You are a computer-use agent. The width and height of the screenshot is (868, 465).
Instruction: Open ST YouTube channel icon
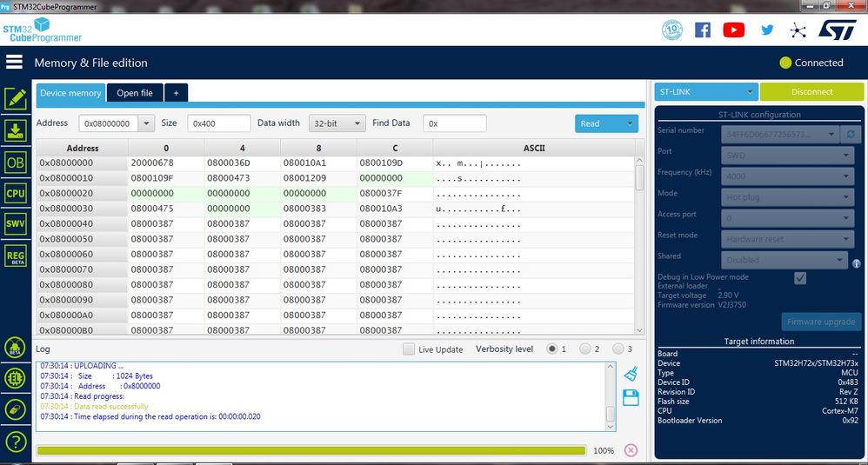[x=733, y=30]
